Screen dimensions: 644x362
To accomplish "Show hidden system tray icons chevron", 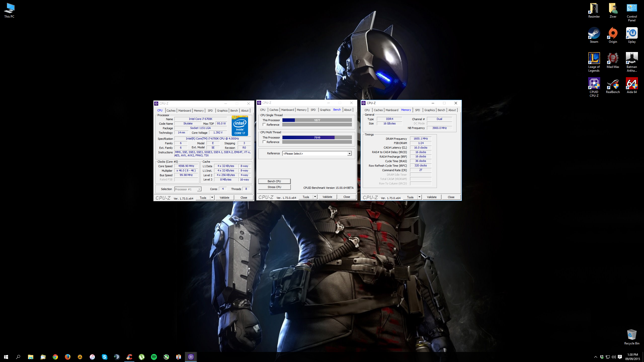I will (x=595, y=357).
